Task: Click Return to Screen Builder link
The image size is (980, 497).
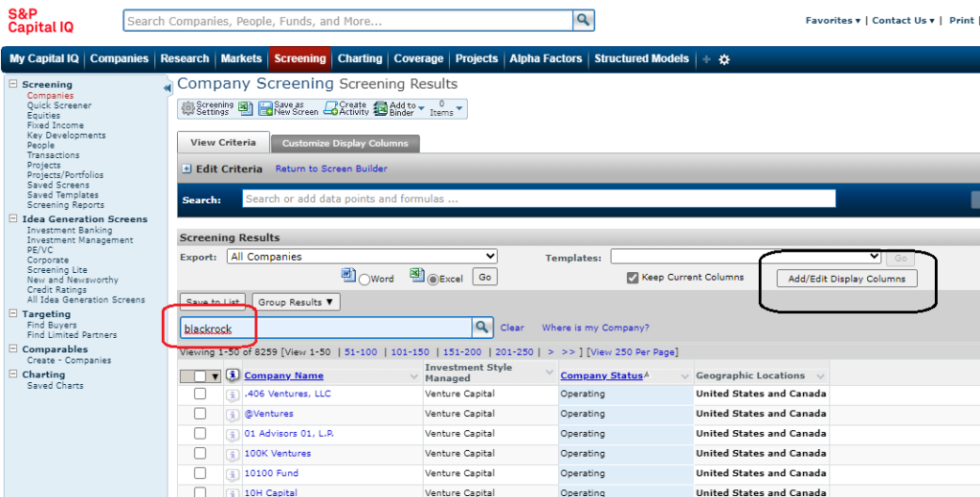Action: [331, 169]
